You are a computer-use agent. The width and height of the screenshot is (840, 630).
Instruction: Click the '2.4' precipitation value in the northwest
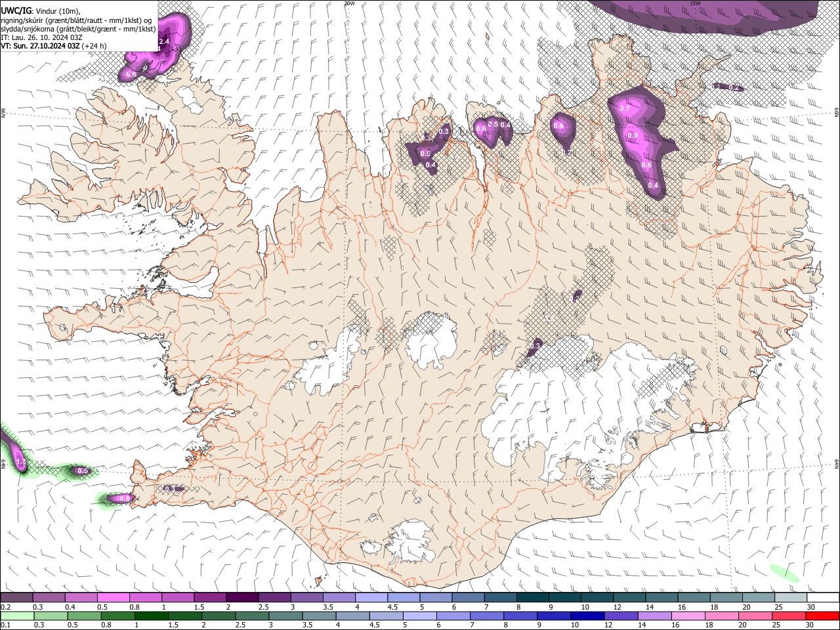coord(165,41)
